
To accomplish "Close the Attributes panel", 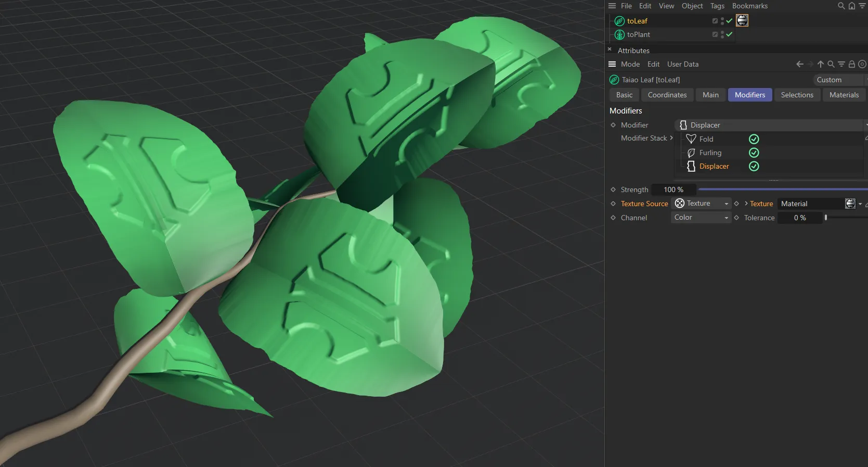I will 610,49.
